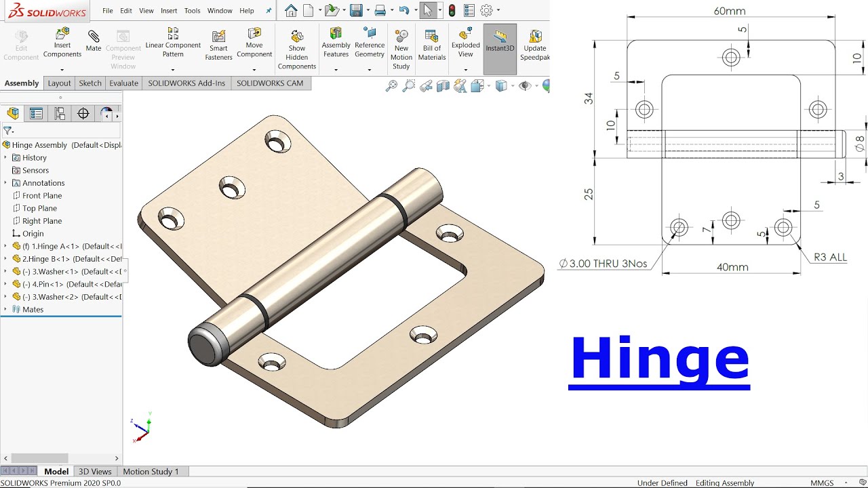868x488 pixels.
Task: Open the ConfigurationManager tab icon
Action: 60,114
